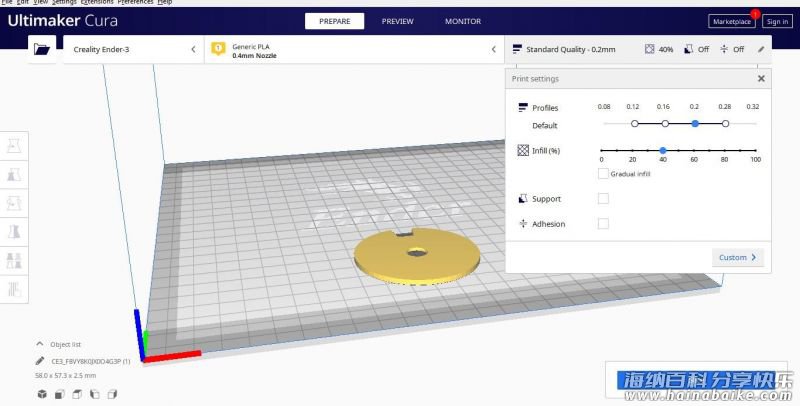The image size is (800, 406).
Task: Open Per Model Settings tool
Action: point(14,260)
